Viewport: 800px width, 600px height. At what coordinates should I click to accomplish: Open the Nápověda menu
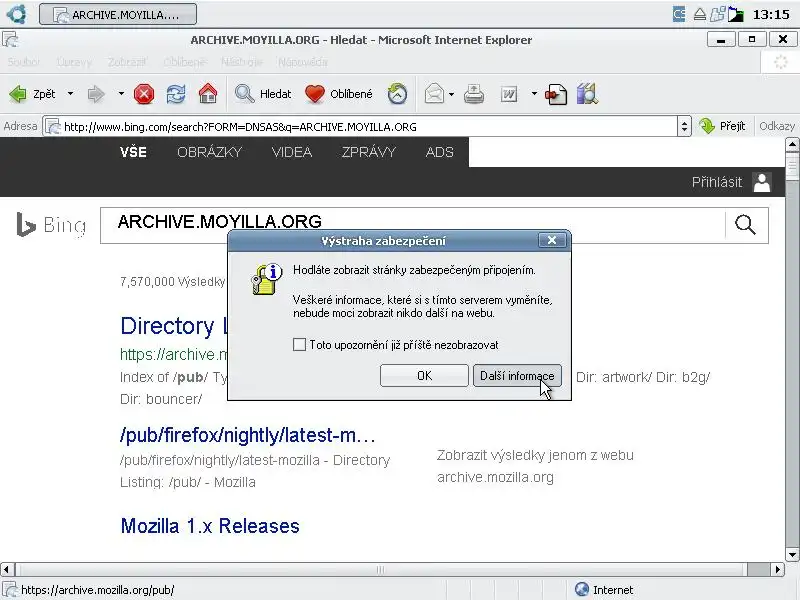303,62
